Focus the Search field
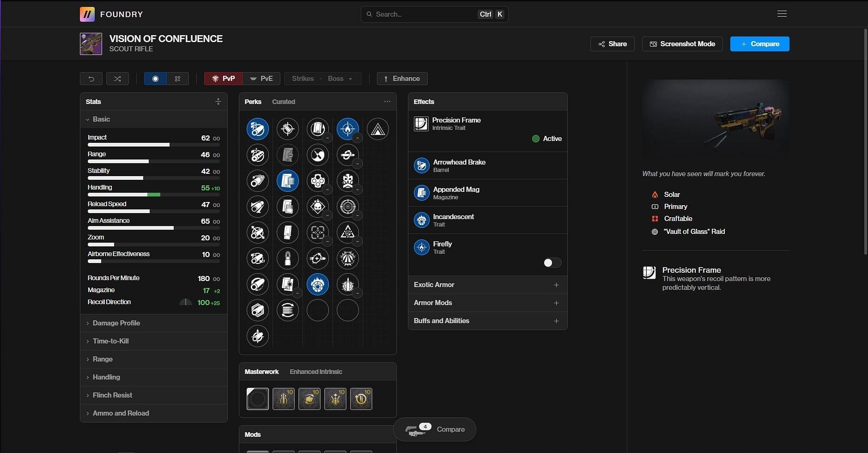The image size is (868, 453). tap(435, 14)
